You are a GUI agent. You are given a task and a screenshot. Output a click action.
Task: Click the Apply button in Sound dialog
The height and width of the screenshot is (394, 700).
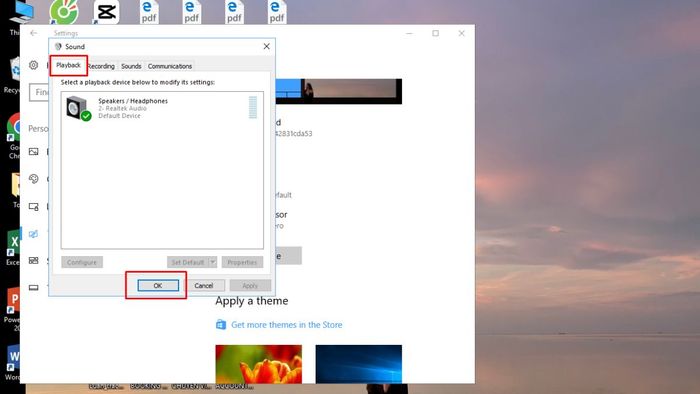tap(250, 286)
